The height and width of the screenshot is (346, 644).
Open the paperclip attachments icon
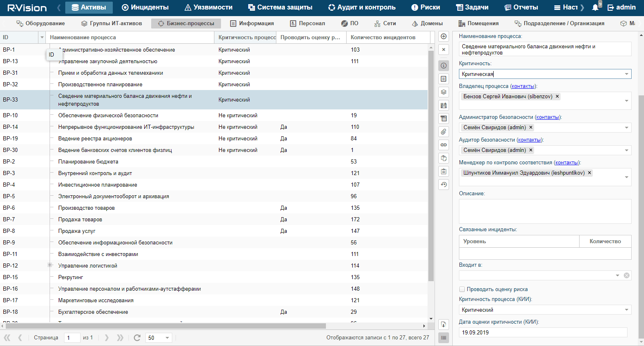[444, 132]
